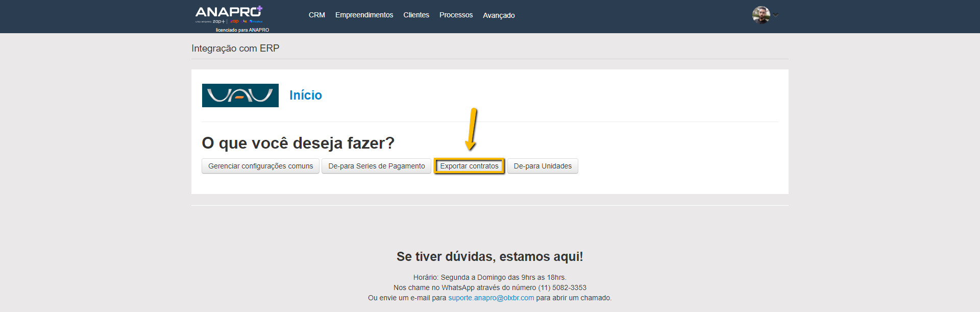The image size is (980, 312).
Task: Click the small orange zap logo
Action: pos(234,21)
